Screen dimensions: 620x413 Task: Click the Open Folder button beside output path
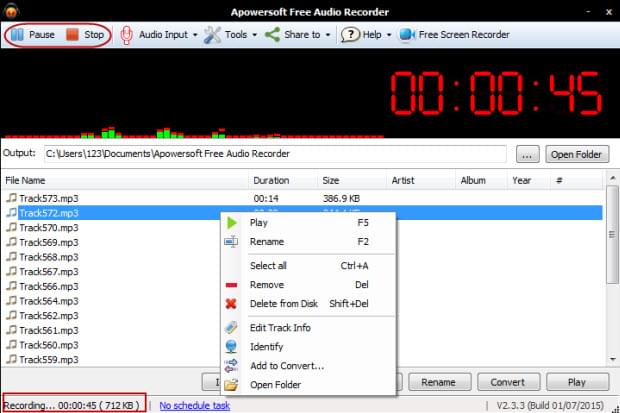[577, 154]
